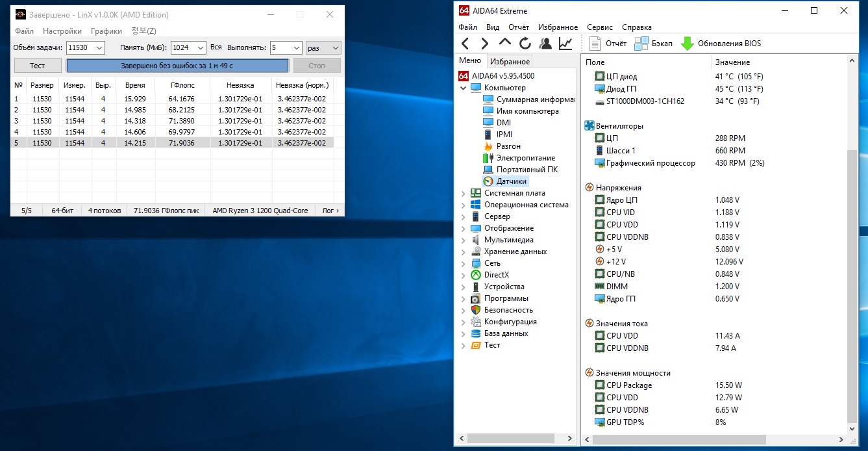This screenshot has width=868, height=451.
Task: Open the AIDA64 graph chart icon
Action: [565, 44]
